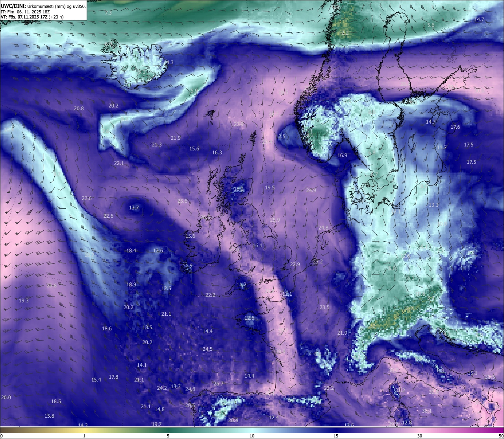Click the 26.4 value on the map
Viewport: 504px width, 439px height.
coord(233,420)
